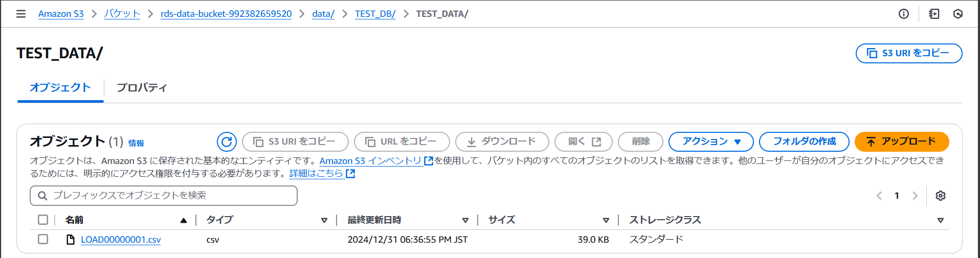Open the アクション dropdown

[711, 142]
